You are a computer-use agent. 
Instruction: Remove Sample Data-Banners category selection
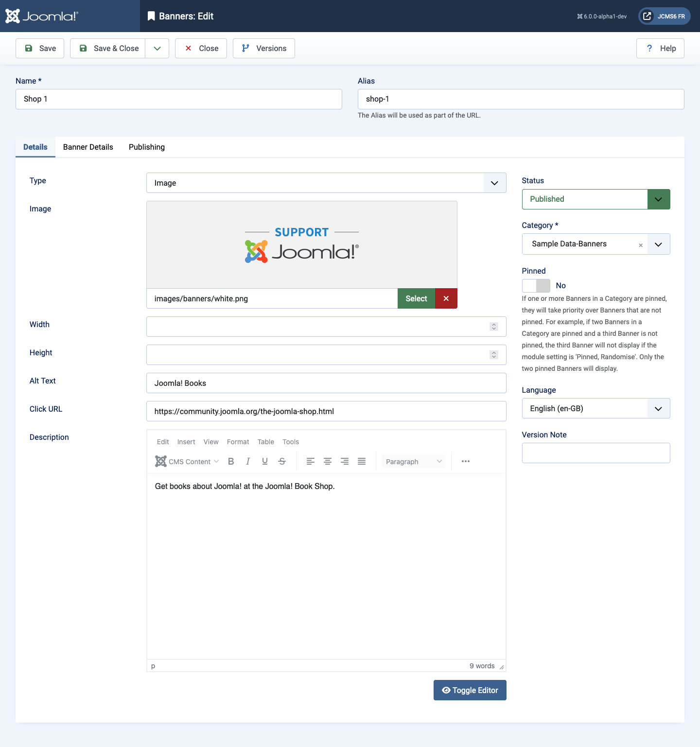641,245
